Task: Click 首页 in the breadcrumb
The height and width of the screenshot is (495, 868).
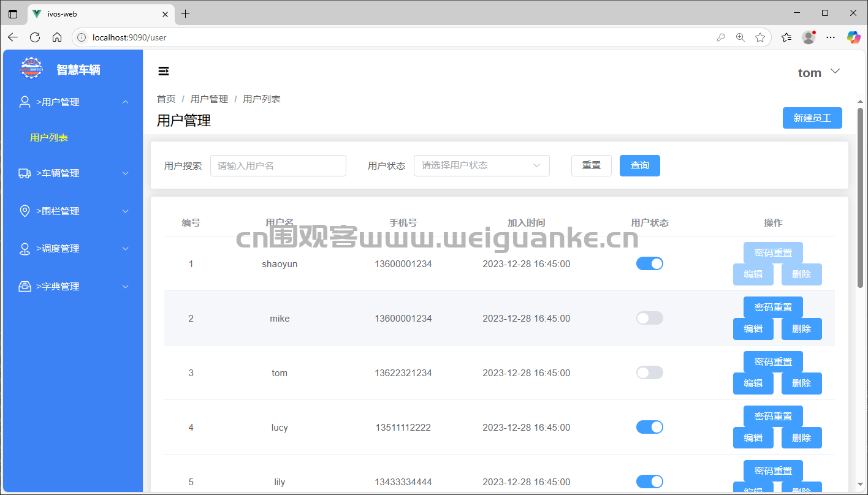Action: pos(166,99)
